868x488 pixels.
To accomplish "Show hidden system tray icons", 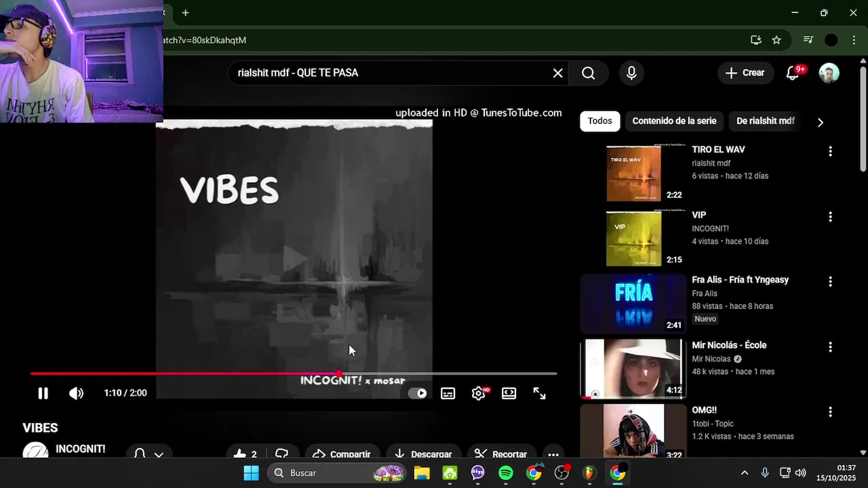I will (x=745, y=473).
